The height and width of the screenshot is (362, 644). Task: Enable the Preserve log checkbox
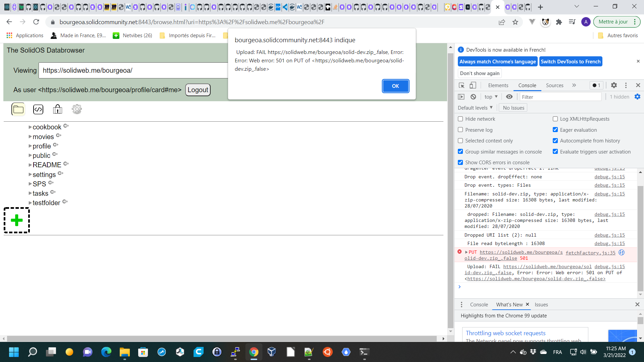[x=460, y=130]
